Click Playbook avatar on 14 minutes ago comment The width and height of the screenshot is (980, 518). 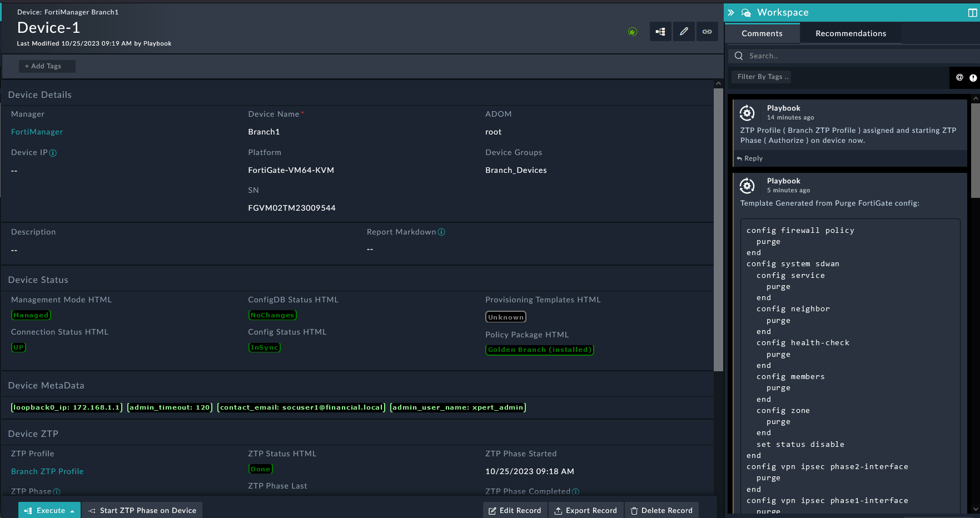(x=747, y=113)
